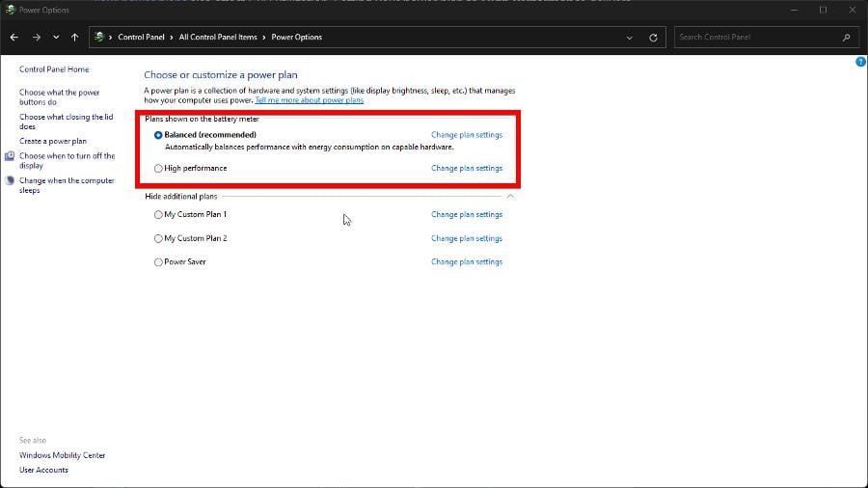Screen dimensions: 868x488
Task: Go up one level with Up arrow
Action: (x=74, y=37)
